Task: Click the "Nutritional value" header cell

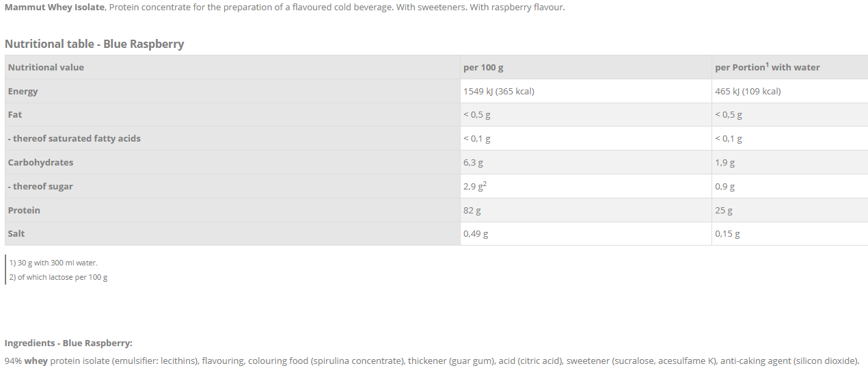Action: pos(46,67)
